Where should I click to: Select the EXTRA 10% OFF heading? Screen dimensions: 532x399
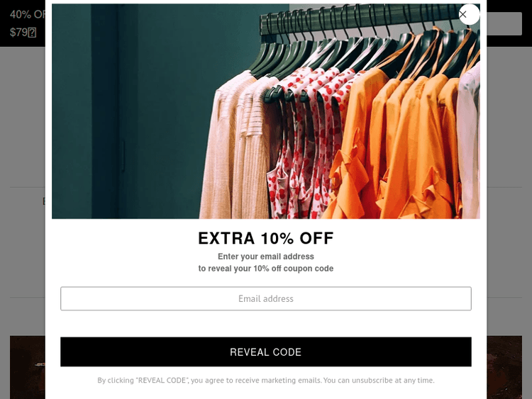[x=266, y=238]
